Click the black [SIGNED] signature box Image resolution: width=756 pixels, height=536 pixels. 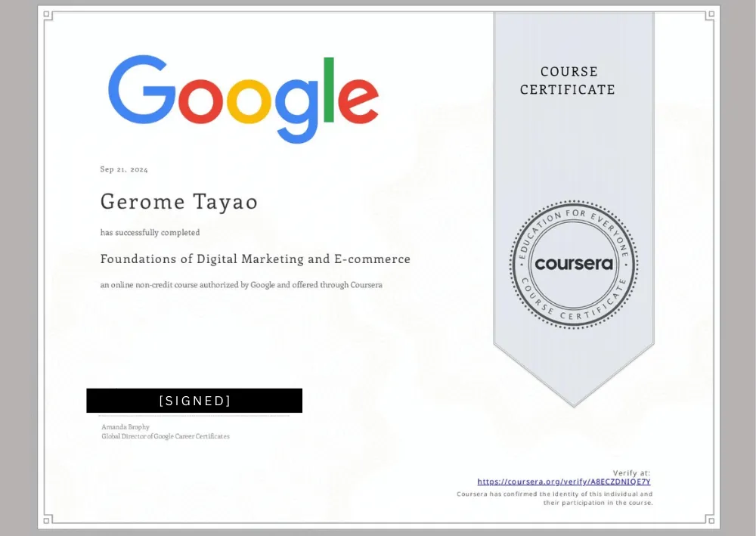coord(194,401)
